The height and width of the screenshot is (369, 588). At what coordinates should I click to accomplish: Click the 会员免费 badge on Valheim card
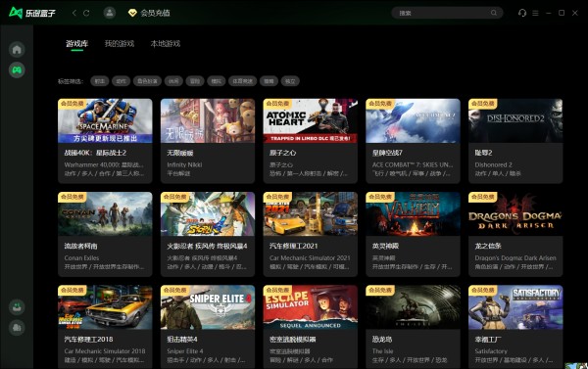pyautogui.click(x=380, y=197)
